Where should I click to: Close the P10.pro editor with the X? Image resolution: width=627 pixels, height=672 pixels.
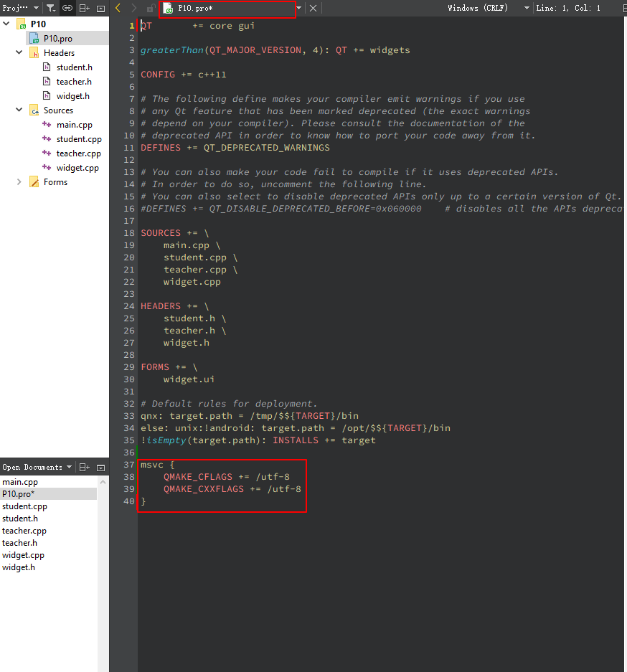pyautogui.click(x=312, y=9)
